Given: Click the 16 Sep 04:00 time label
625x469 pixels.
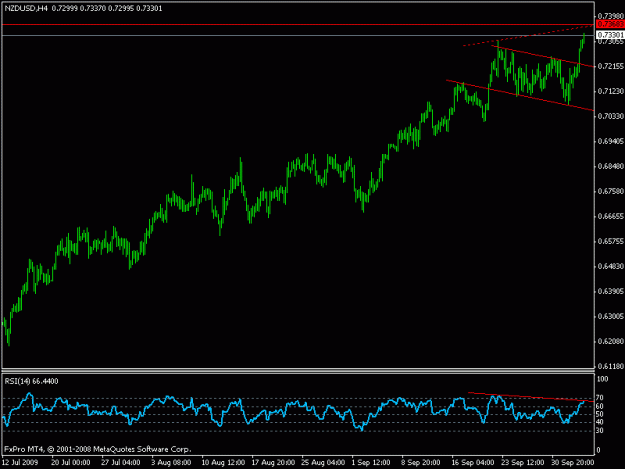Looking at the screenshot, I should (473, 462).
